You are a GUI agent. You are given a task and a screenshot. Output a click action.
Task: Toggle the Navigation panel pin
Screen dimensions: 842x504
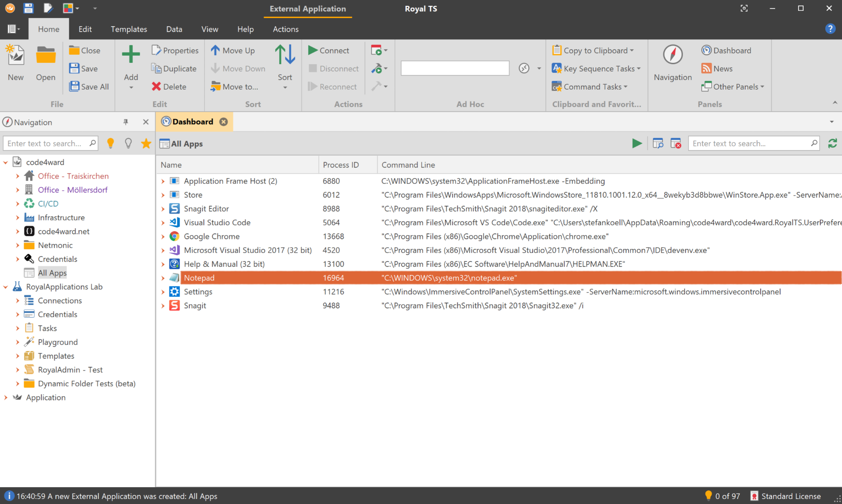126,122
